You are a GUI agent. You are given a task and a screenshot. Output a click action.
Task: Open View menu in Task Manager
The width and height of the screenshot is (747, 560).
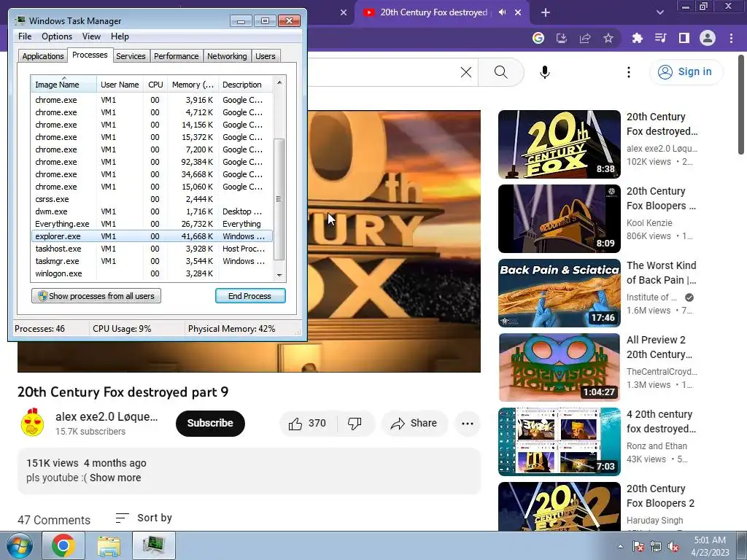pyautogui.click(x=91, y=36)
